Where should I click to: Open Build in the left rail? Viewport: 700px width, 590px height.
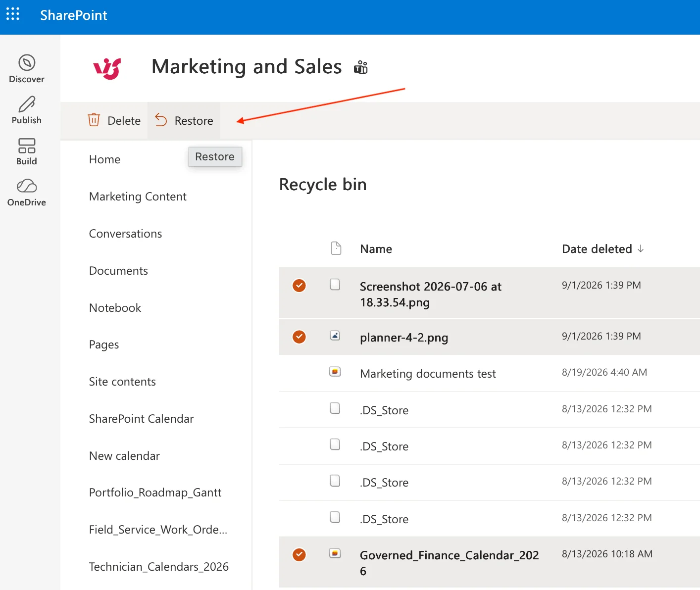click(x=27, y=151)
